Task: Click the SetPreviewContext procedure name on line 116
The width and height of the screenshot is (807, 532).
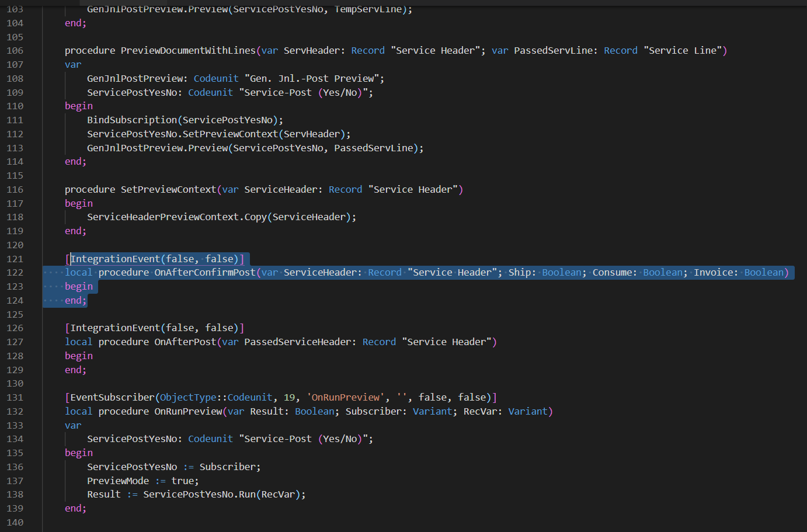Action: click(168, 189)
